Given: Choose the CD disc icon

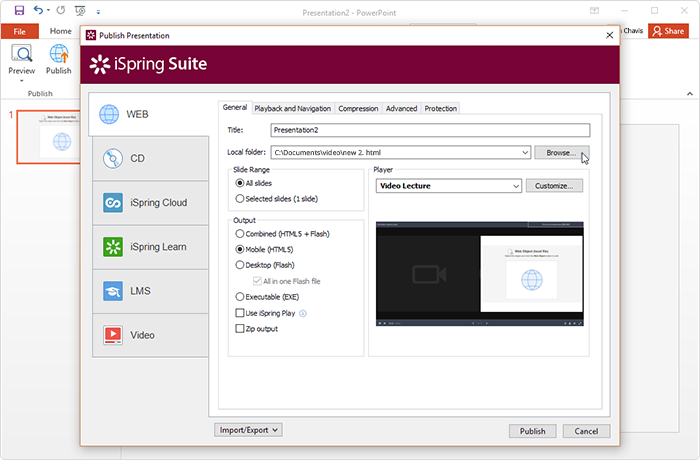Looking at the screenshot, I should click(112, 159).
